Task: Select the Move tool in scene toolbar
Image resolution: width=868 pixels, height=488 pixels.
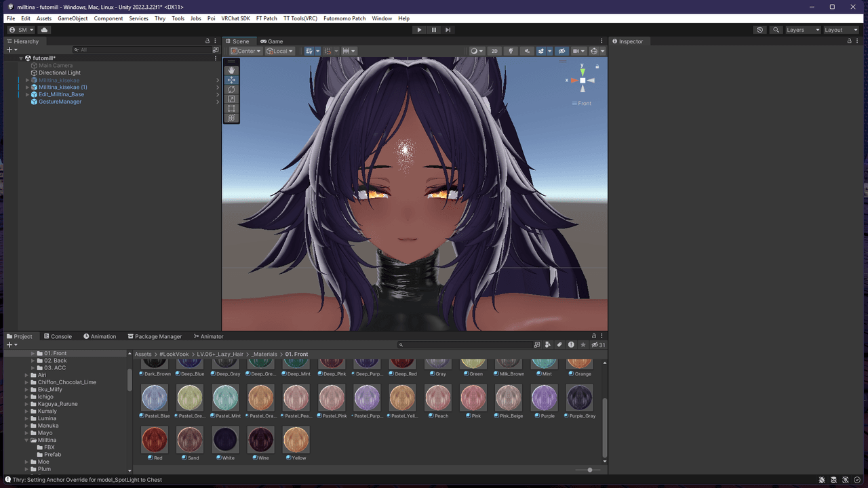Action: click(x=231, y=80)
